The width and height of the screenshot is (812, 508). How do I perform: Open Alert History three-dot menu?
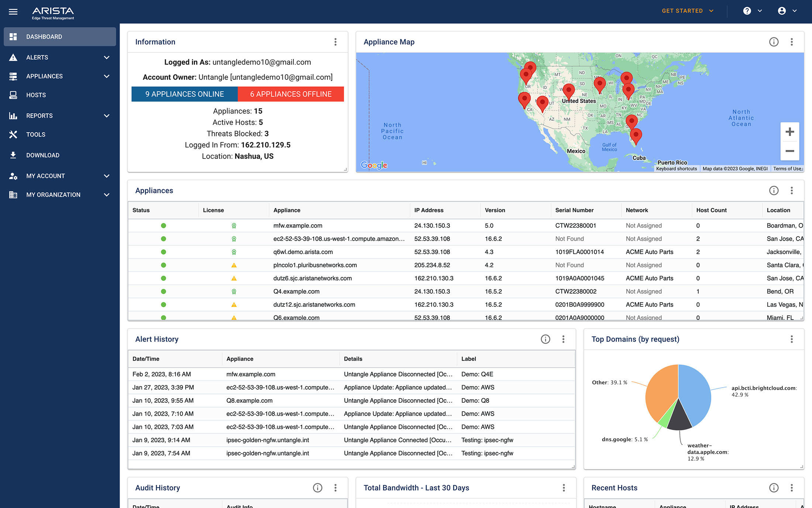click(x=563, y=339)
